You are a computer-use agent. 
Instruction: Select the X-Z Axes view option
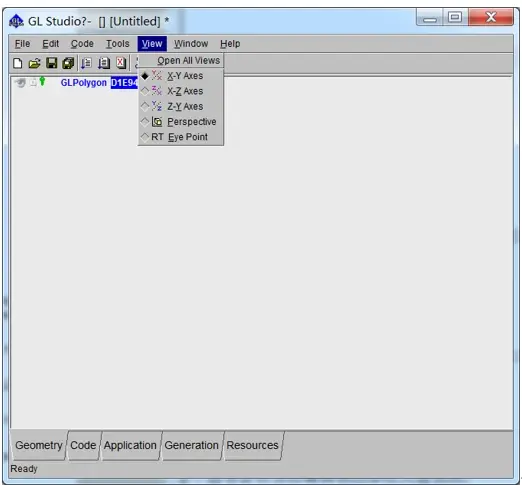(x=180, y=91)
